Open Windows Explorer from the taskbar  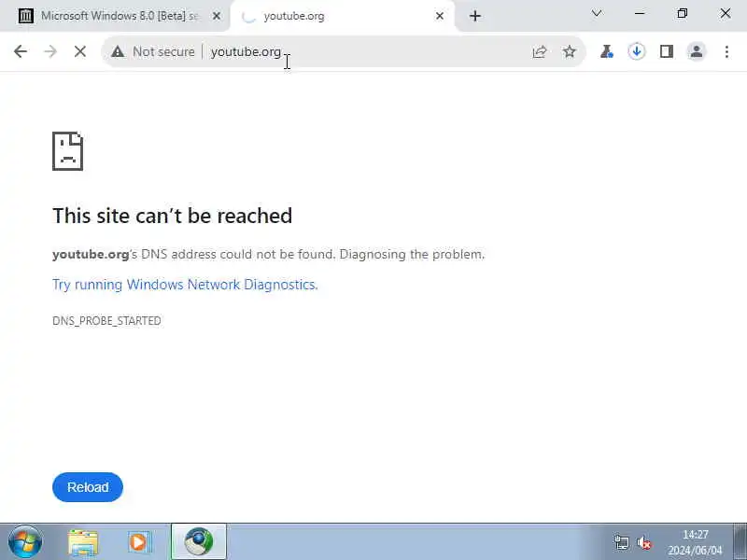tap(83, 542)
